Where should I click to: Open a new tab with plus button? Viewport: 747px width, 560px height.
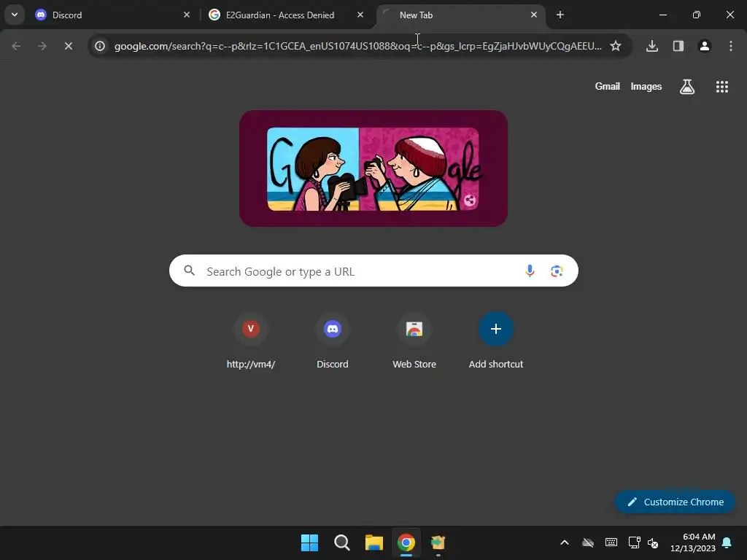coord(560,15)
